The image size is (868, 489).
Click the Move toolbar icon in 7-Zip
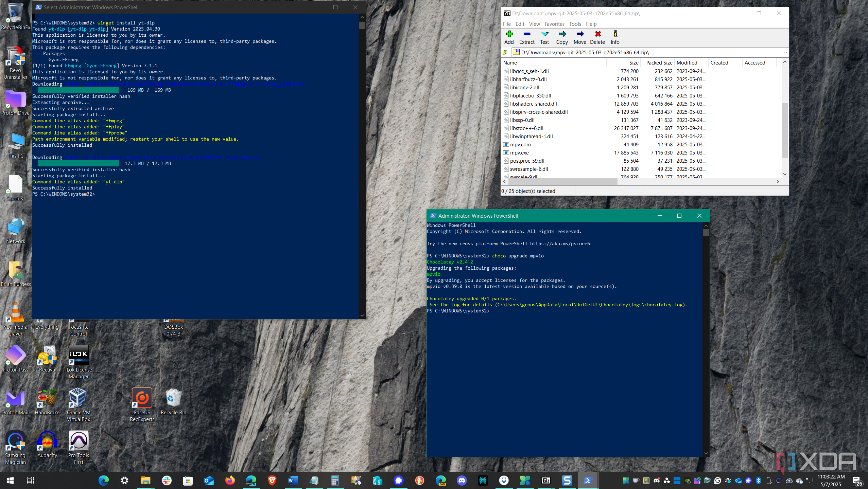coord(580,37)
